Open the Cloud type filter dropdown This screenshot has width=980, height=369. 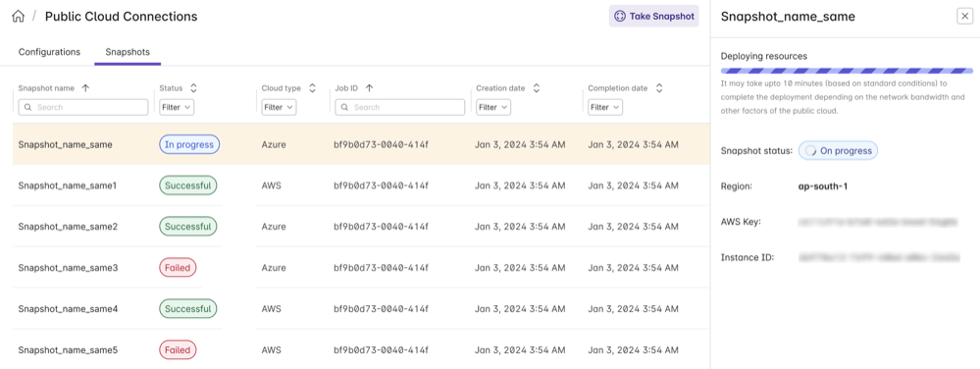tap(279, 107)
